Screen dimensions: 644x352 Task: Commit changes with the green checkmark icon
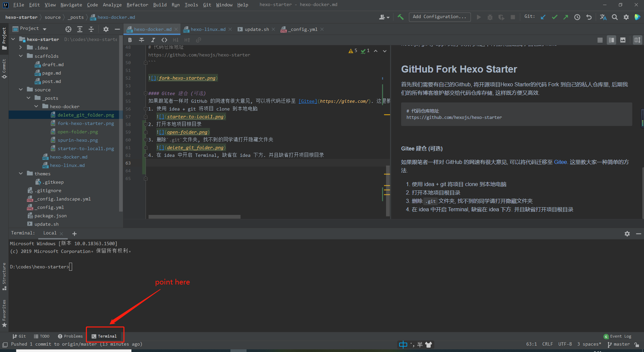(x=554, y=17)
